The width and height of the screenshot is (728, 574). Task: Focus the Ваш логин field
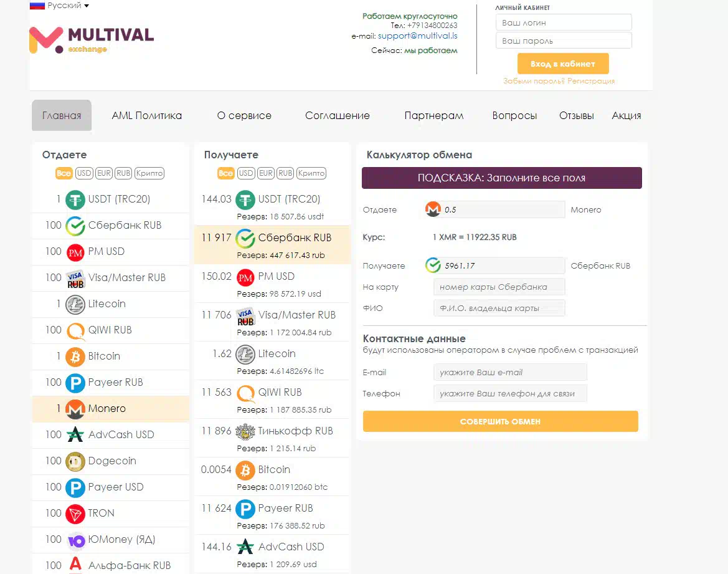tap(564, 23)
